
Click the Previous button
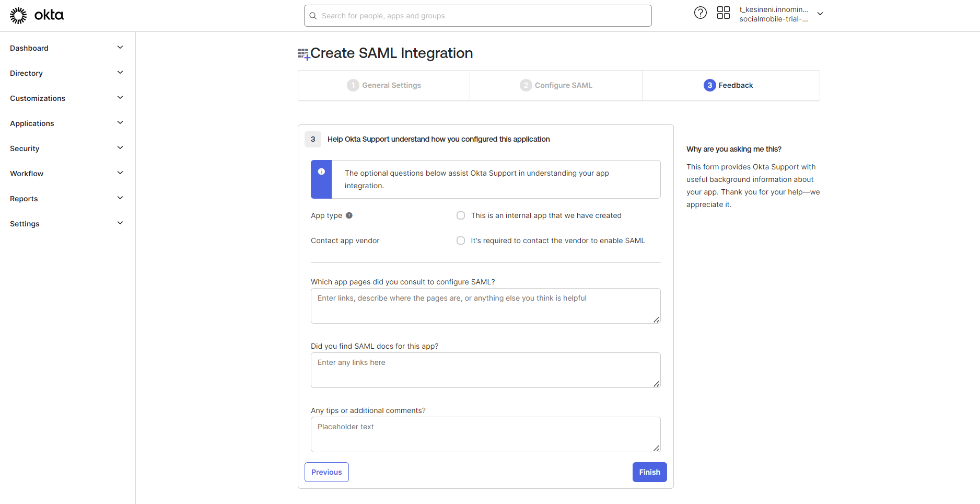point(326,472)
